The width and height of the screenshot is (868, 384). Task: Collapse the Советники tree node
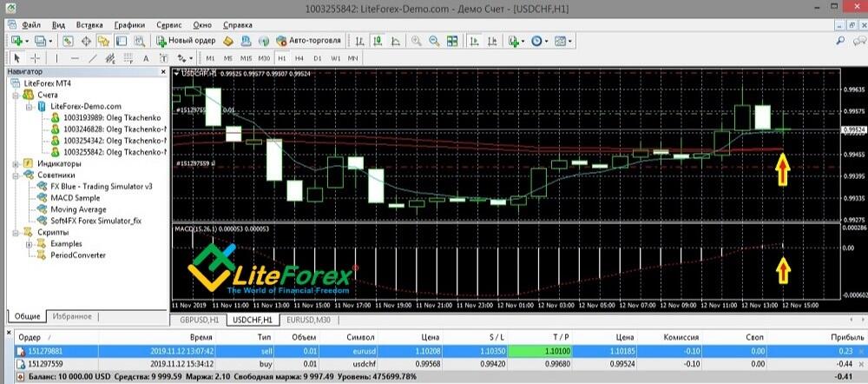click(x=16, y=175)
